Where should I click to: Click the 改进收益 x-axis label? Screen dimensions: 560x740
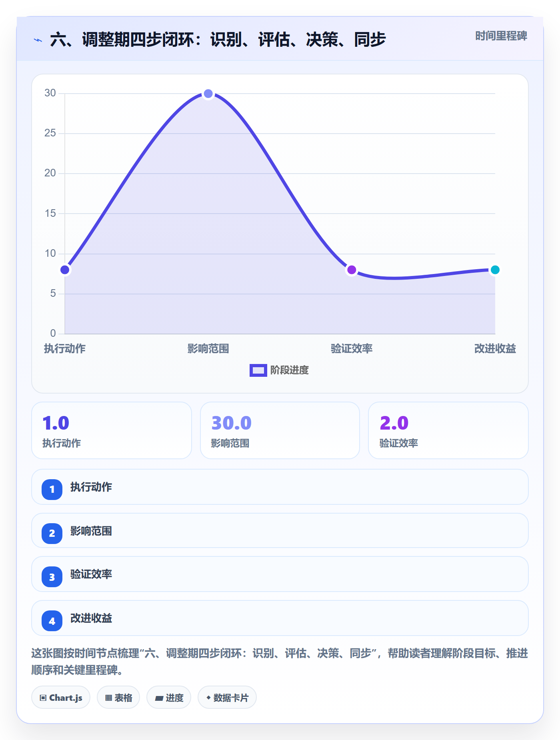[495, 349]
